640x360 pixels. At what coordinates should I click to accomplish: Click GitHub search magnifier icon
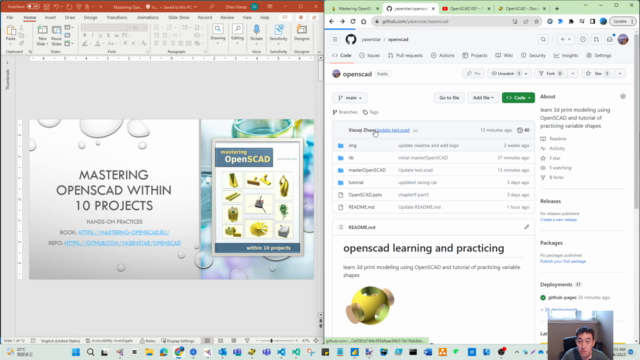tap(543, 39)
